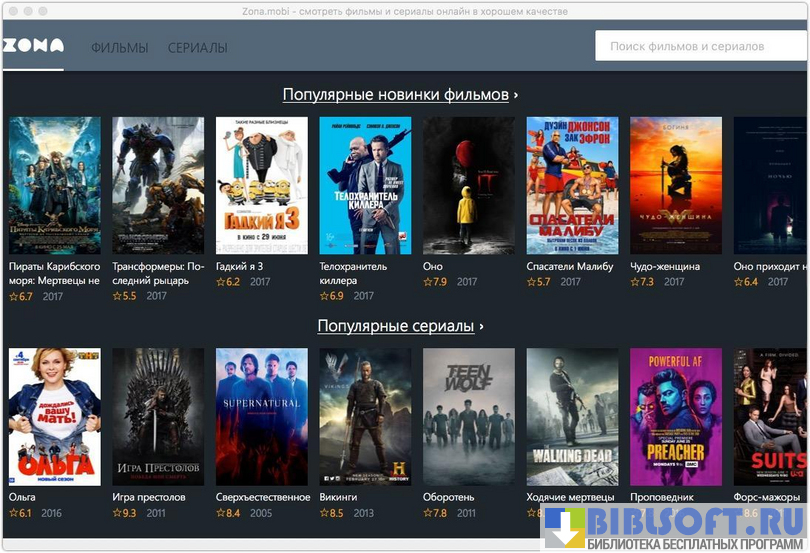Screen dimensions: 810x553
Task: Expand the arrow next to Популярные новинки фильмов
Action: point(516,96)
